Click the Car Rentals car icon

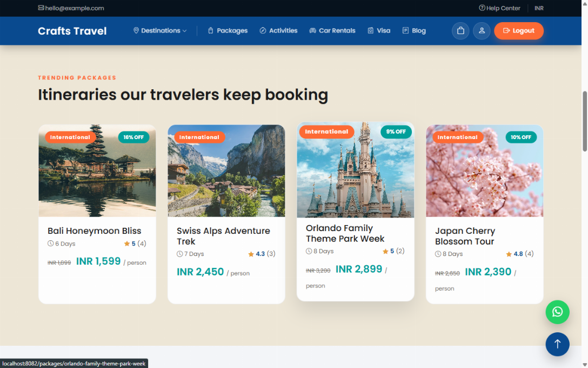pyautogui.click(x=312, y=30)
